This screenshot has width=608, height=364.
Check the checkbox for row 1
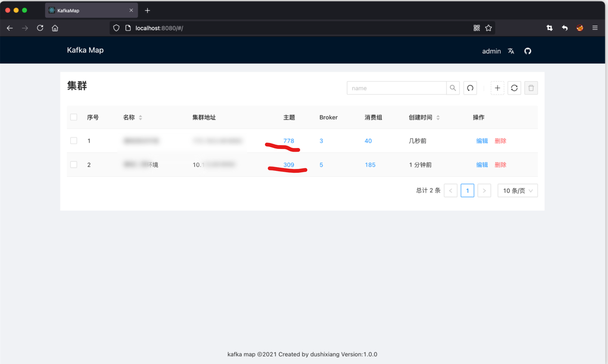click(x=74, y=141)
